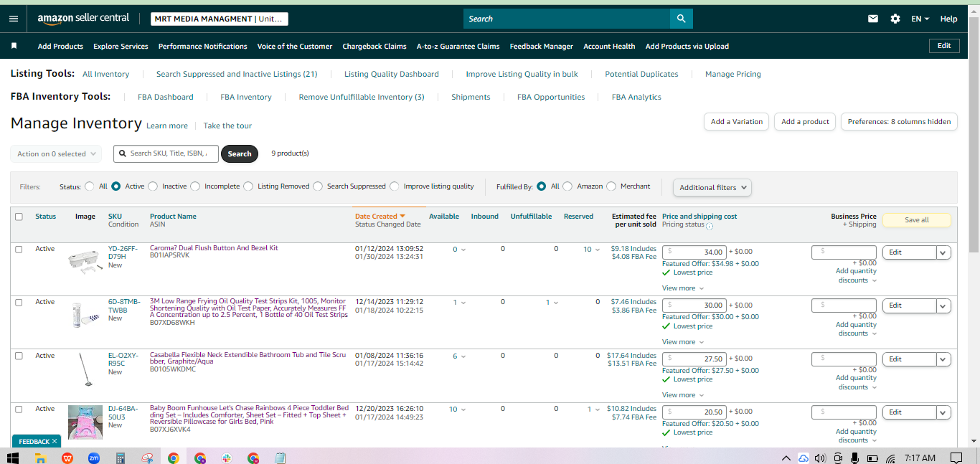Expand View more under $27.50 price

(x=682, y=395)
